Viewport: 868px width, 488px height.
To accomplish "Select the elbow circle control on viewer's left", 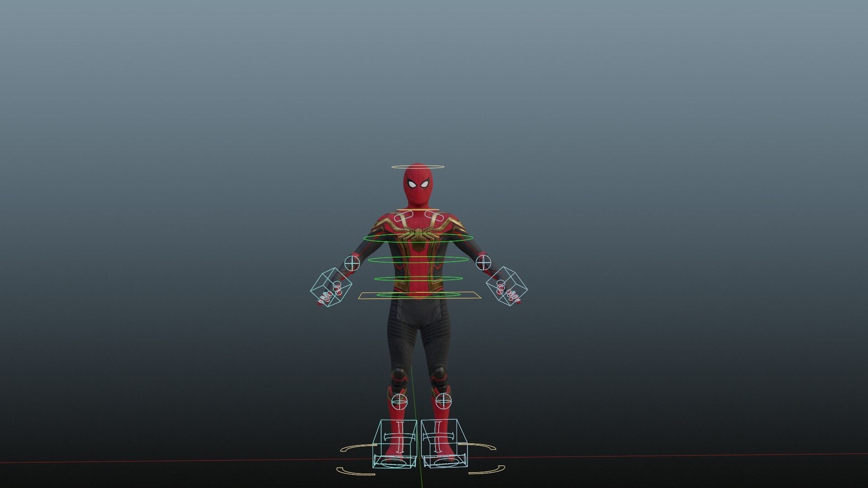I will tap(352, 263).
